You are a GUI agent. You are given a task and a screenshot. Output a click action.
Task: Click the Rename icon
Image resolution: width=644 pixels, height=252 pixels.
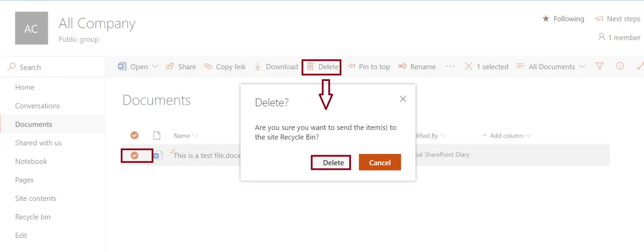(402, 66)
